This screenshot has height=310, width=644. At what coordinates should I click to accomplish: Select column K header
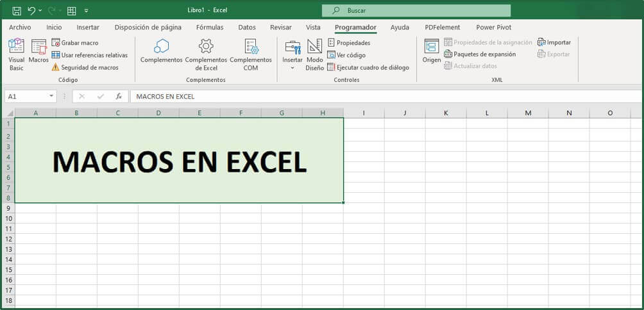pyautogui.click(x=446, y=113)
